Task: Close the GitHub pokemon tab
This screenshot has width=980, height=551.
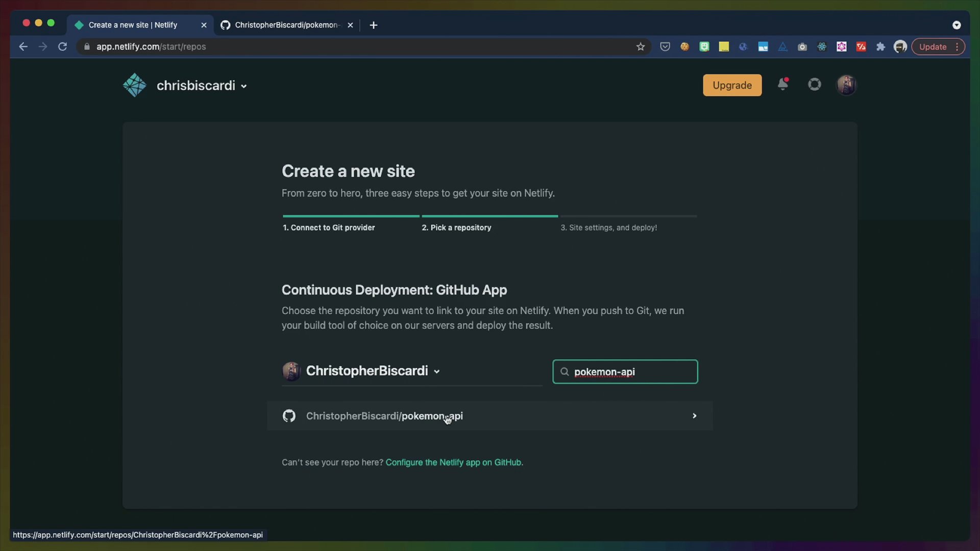Action: (350, 25)
